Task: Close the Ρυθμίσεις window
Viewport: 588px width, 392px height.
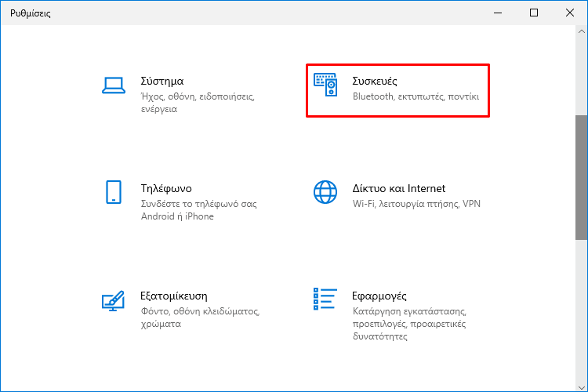Action: pos(570,13)
